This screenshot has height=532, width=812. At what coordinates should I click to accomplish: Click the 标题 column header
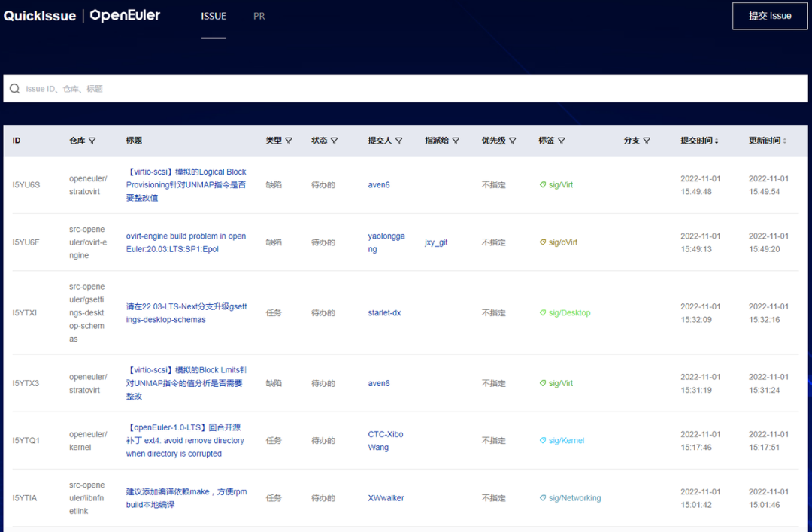click(134, 141)
